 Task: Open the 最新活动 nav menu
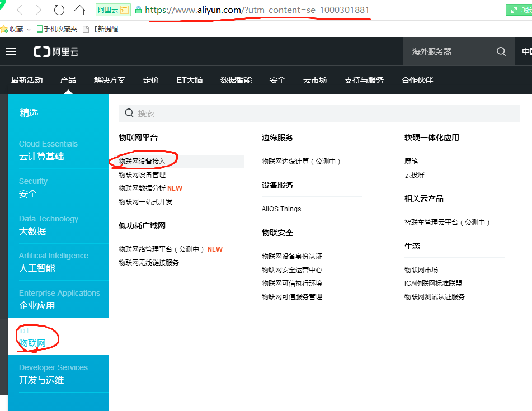pyautogui.click(x=27, y=80)
